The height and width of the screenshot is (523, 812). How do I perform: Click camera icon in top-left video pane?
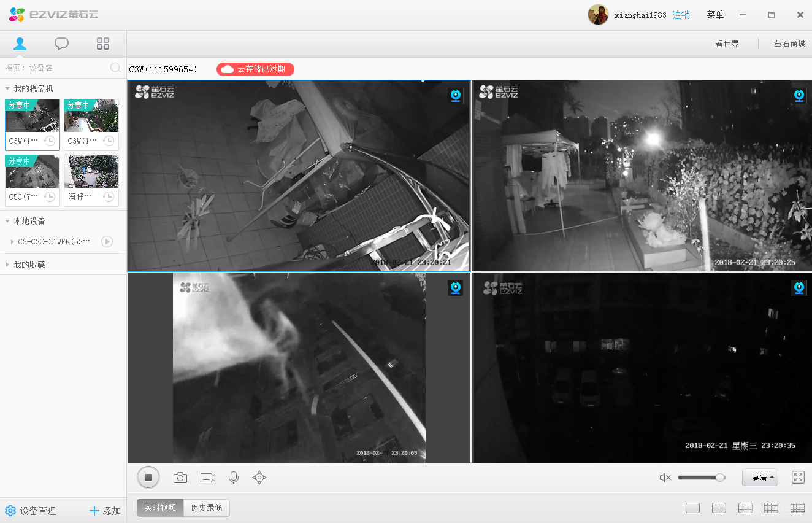[456, 96]
